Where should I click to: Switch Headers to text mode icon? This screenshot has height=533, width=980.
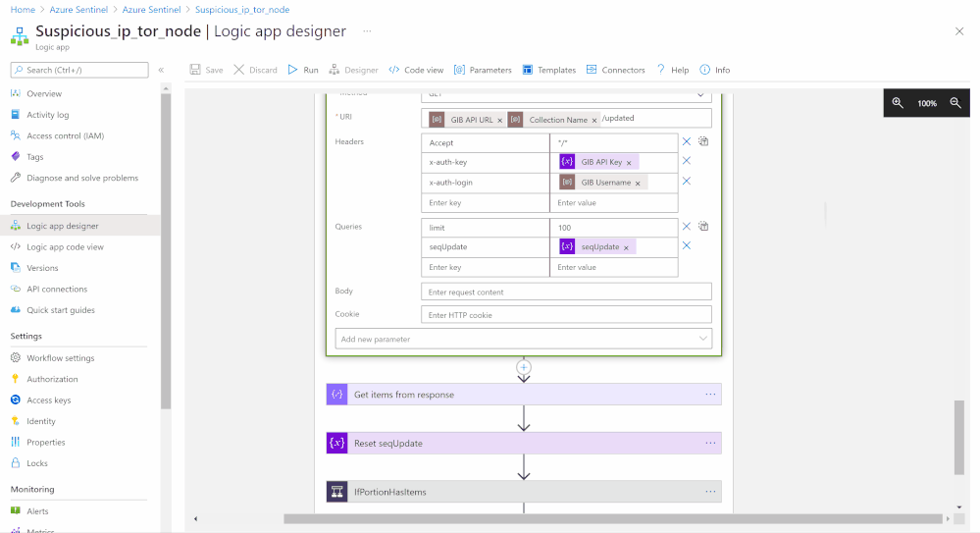pos(703,141)
